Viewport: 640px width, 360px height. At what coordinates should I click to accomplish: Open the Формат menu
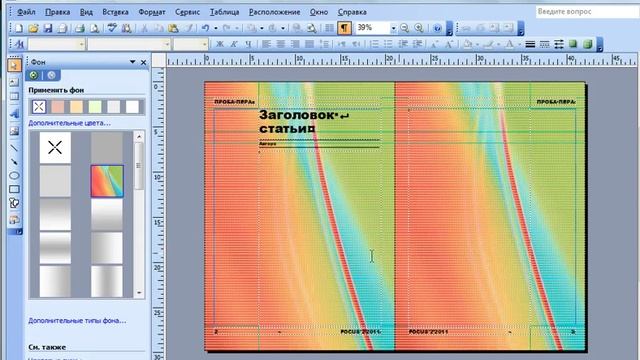tap(152, 12)
